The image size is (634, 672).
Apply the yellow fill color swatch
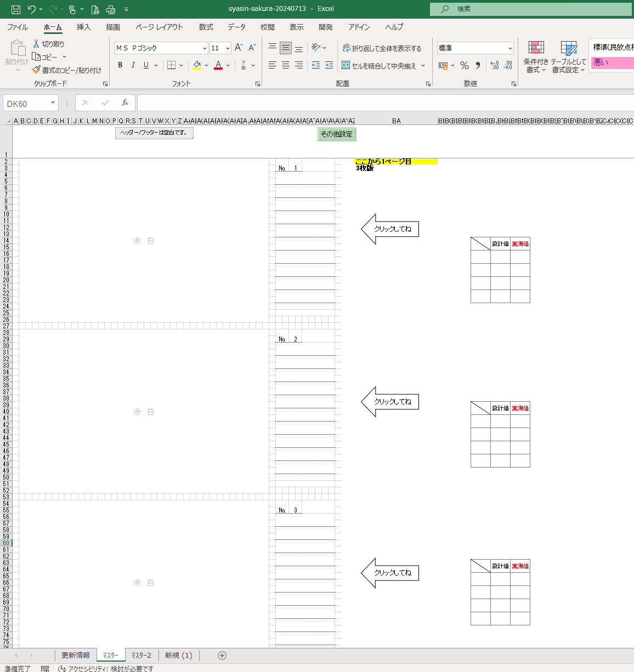197,65
